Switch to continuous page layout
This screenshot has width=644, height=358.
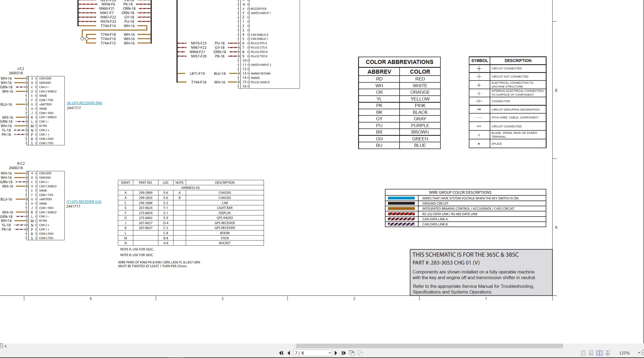[591, 353]
